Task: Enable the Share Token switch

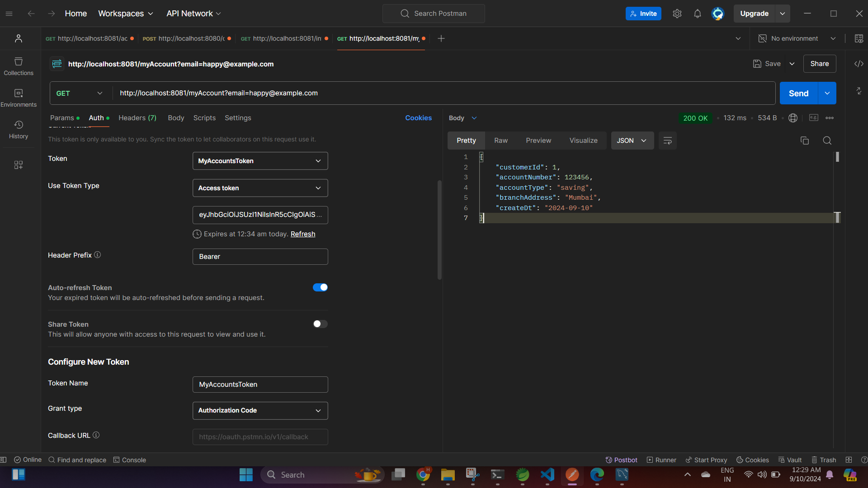Action: coord(320,324)
